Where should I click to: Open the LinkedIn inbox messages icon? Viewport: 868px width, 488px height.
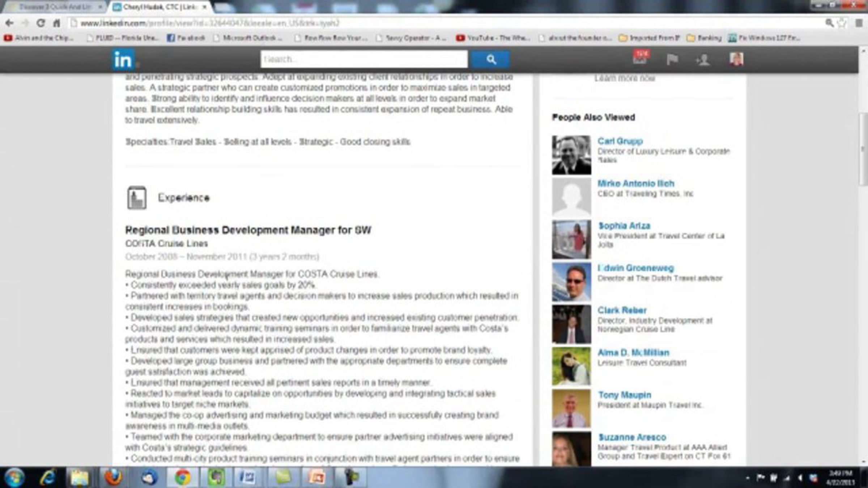point(641,58)
